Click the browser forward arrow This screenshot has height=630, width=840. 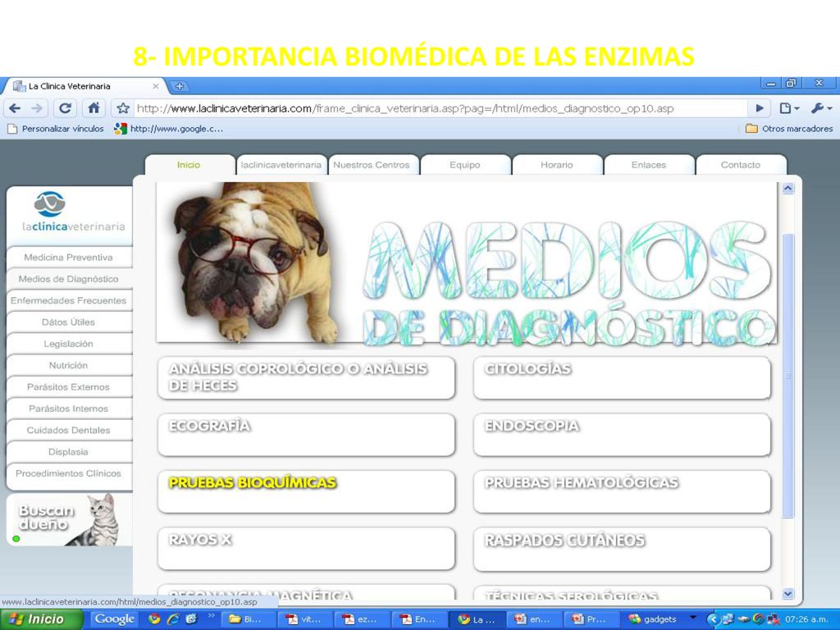36,109
